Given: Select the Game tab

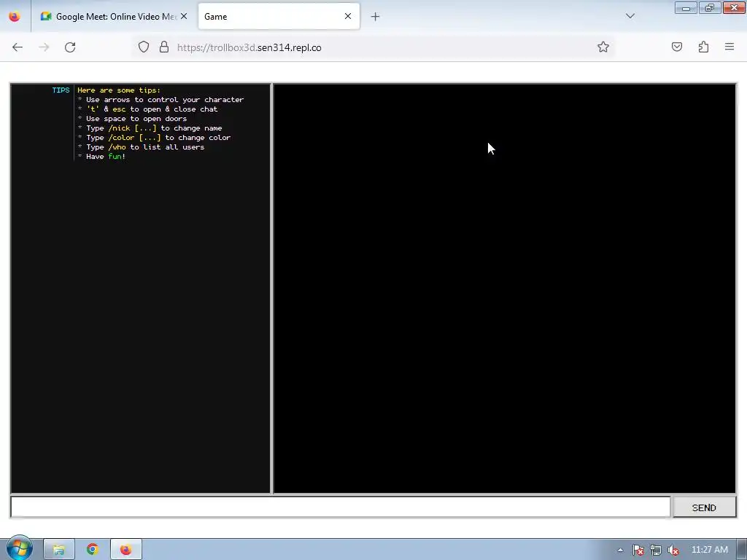Looking at the screenshot, I should tap(279, 16).
